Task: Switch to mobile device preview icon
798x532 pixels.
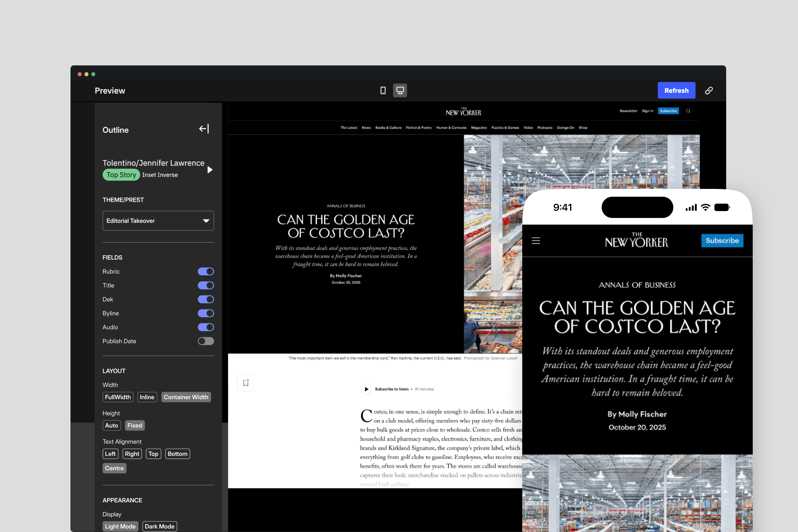Action: tap(383, 91)
